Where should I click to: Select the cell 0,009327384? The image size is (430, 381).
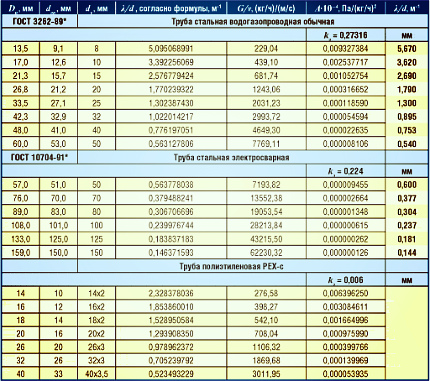tap(346, 49)
